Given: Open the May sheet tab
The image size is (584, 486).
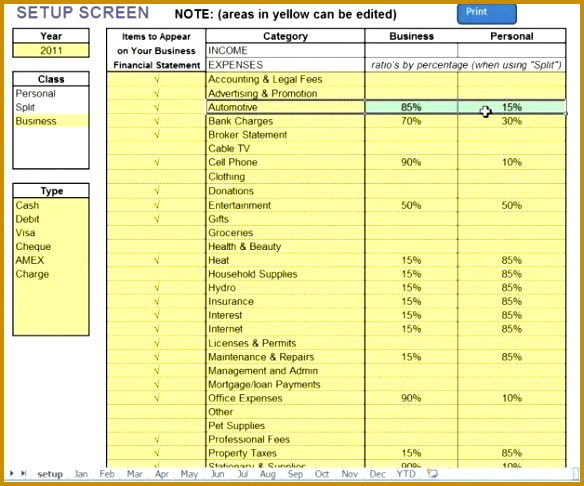Looking at the screenshot, I should point(189,474).
